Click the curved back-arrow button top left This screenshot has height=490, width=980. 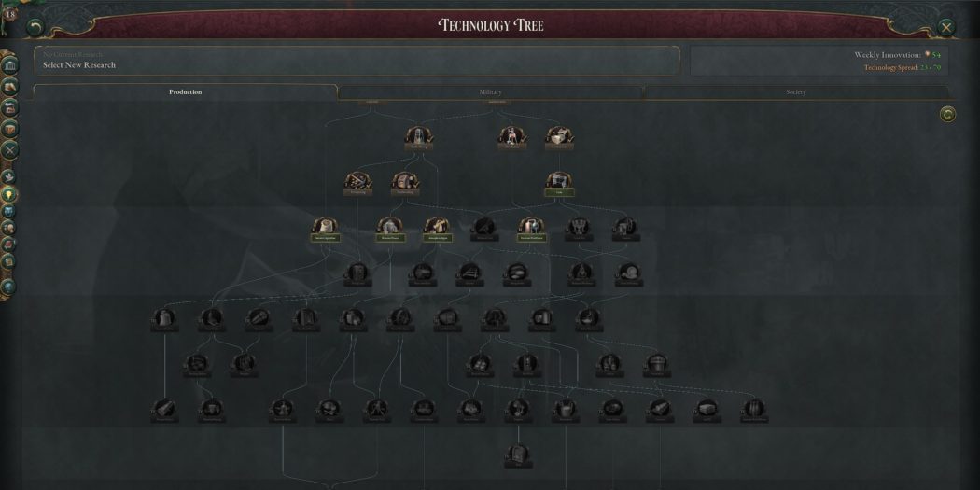35,27
